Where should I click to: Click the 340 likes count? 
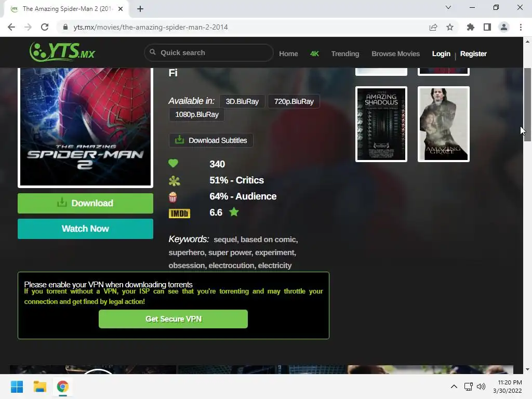(217, 164)
